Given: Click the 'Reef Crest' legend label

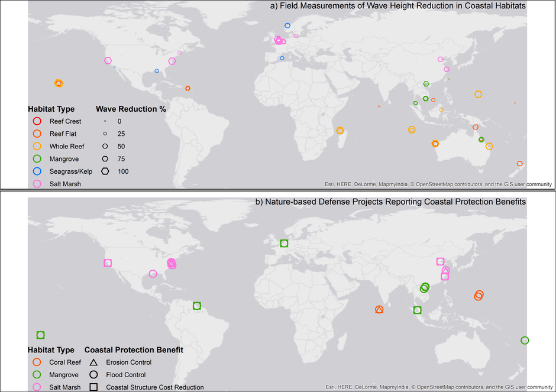Looking at the screenshot, I should click(65, 121).
